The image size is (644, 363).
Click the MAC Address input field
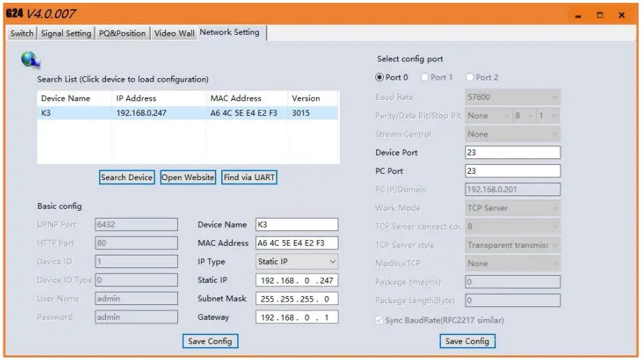(297, 243)
